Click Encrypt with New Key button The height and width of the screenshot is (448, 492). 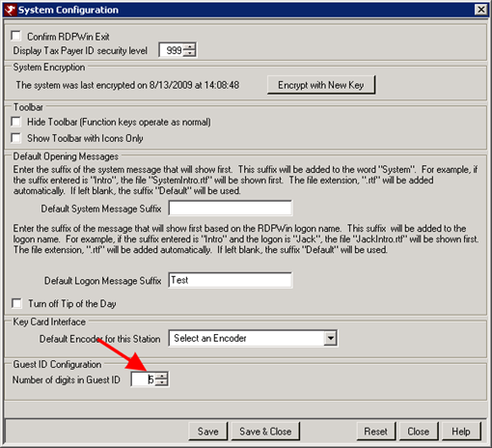coord(321,85)
